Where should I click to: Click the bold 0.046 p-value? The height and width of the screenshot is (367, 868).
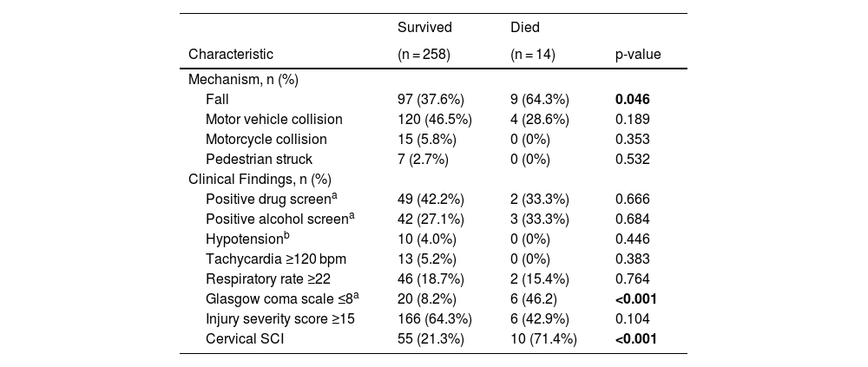(x=632, y=100)
